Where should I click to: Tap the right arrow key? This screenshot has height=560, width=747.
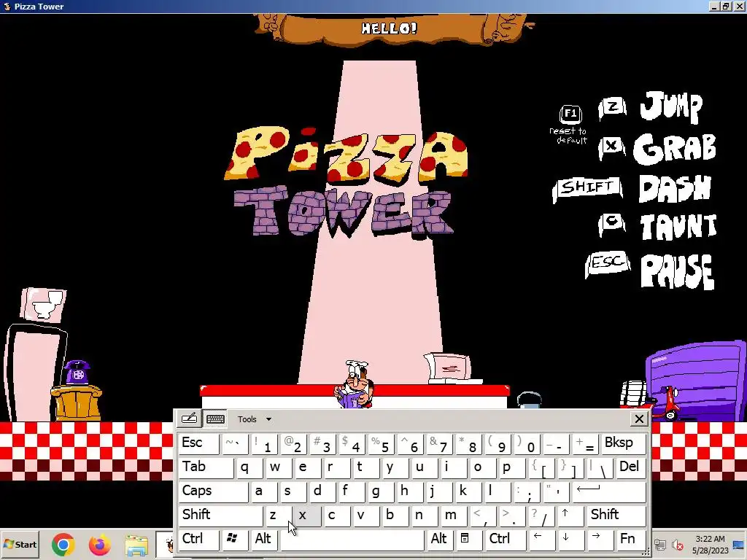600,540
